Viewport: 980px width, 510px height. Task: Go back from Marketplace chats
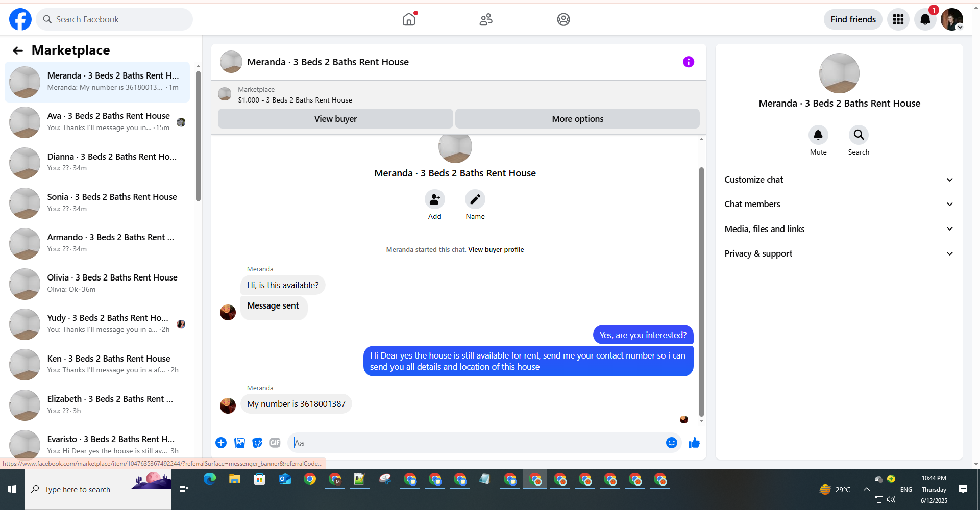(18, 50)
